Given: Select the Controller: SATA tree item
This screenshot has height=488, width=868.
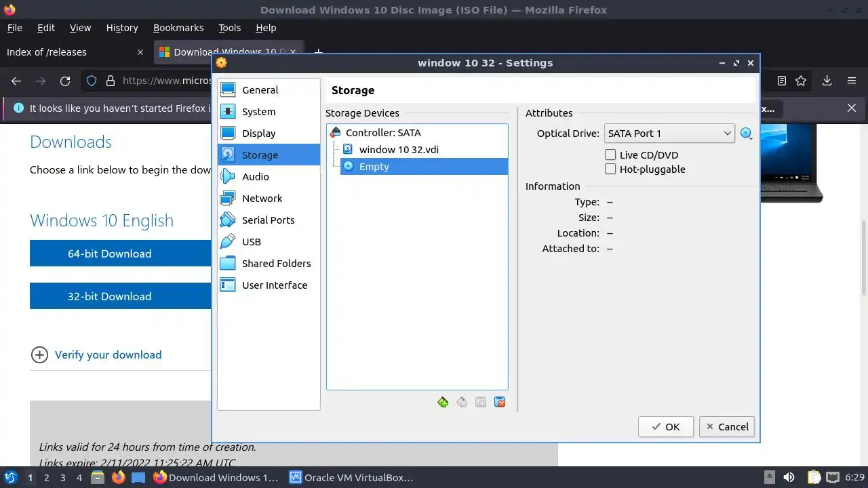Looking at the screenshot, I should 383,133.
